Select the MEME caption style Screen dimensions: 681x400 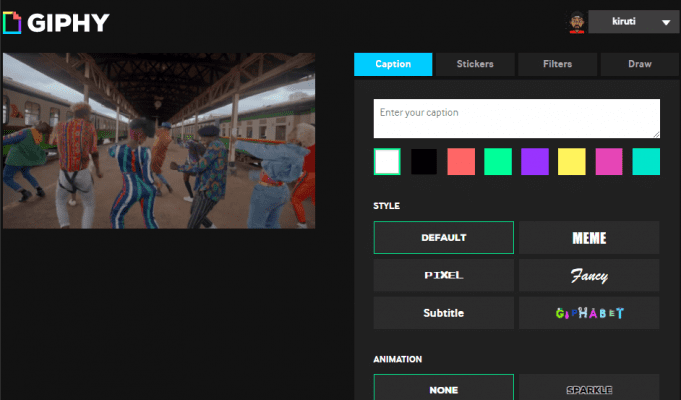tap(589, 238)
